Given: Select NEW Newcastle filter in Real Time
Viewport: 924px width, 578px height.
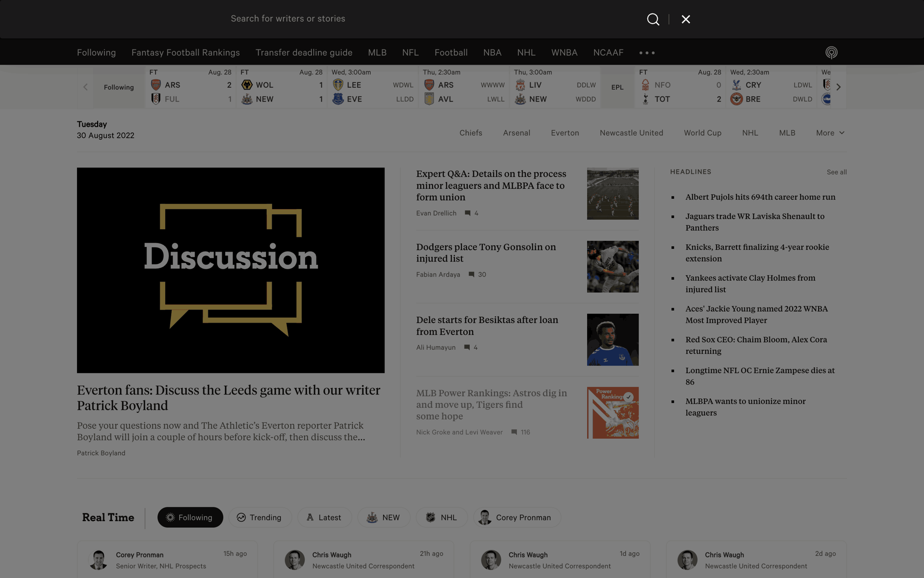Looking at the screenshot, I should point(384,517).
